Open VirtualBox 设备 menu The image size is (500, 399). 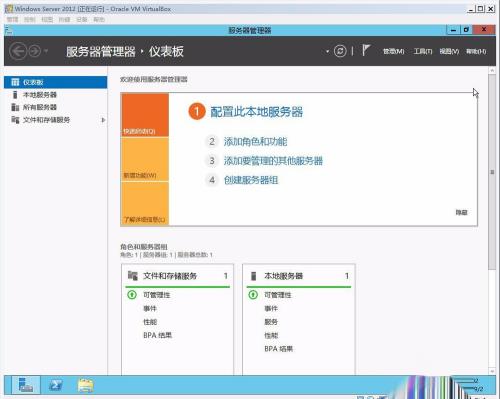82,20
